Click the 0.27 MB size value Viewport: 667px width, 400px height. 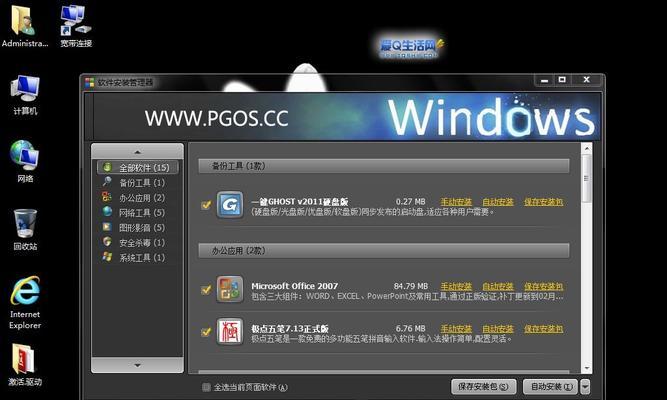(x=410, y=202)
